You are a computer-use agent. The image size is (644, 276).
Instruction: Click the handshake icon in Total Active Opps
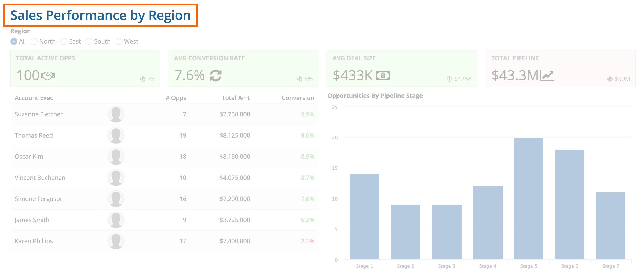(x=48, y=75)
